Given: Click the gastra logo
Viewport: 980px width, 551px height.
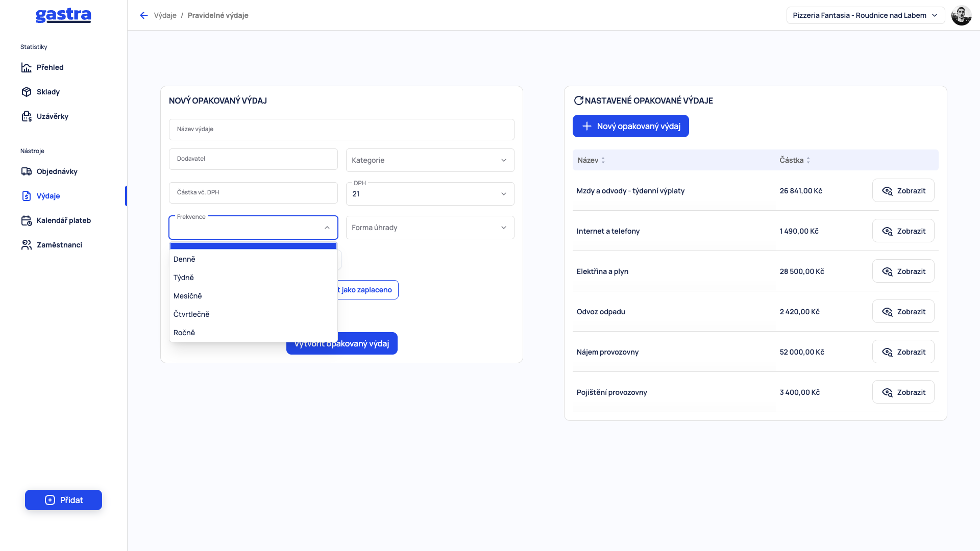Looking at the screenshot, I should (63, 15).
